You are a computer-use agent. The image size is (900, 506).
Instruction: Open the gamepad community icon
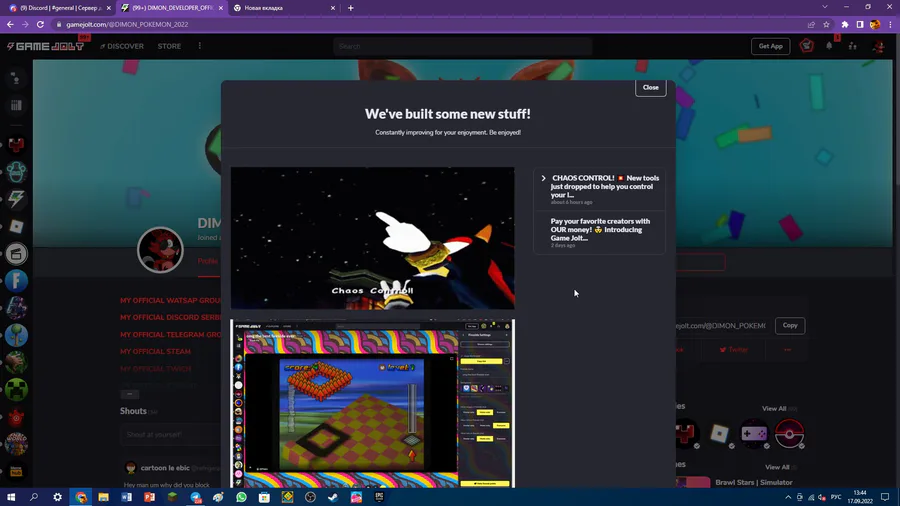point(754,433)
